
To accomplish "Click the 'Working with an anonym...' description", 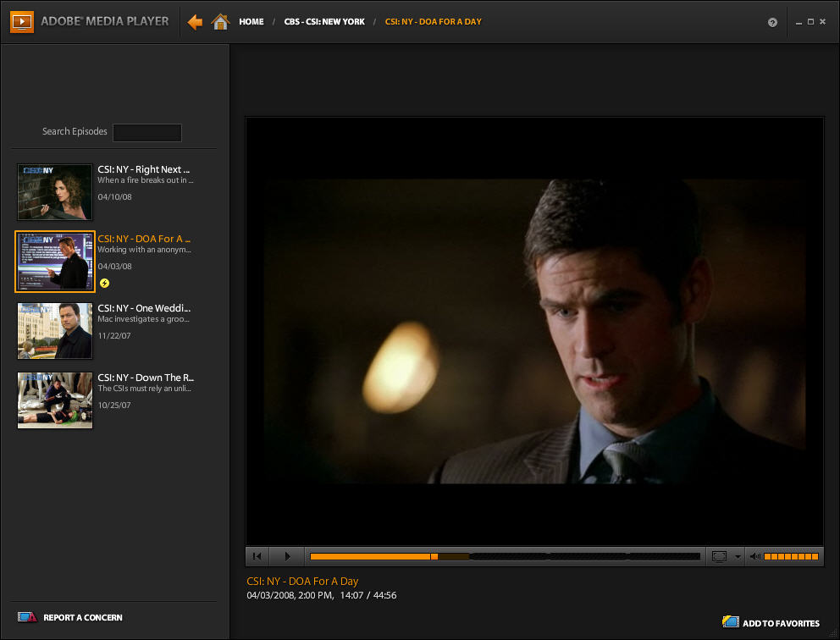I will [x=144, y=250].
